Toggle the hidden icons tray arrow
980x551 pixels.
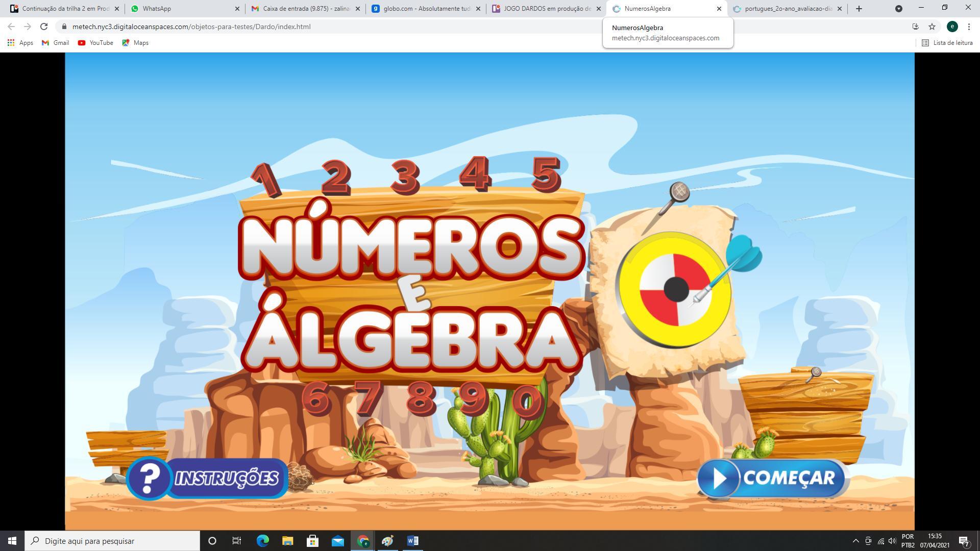[x=856, y=541]
